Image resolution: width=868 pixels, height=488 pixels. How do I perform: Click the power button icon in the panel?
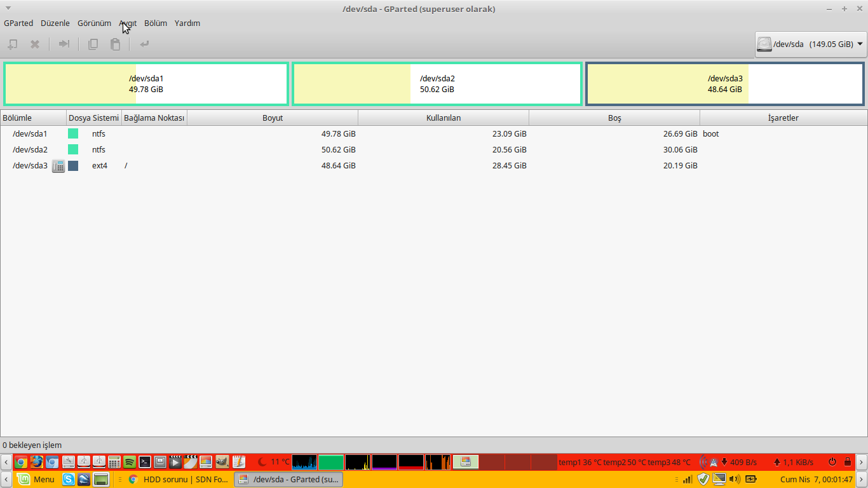(832, 462)
